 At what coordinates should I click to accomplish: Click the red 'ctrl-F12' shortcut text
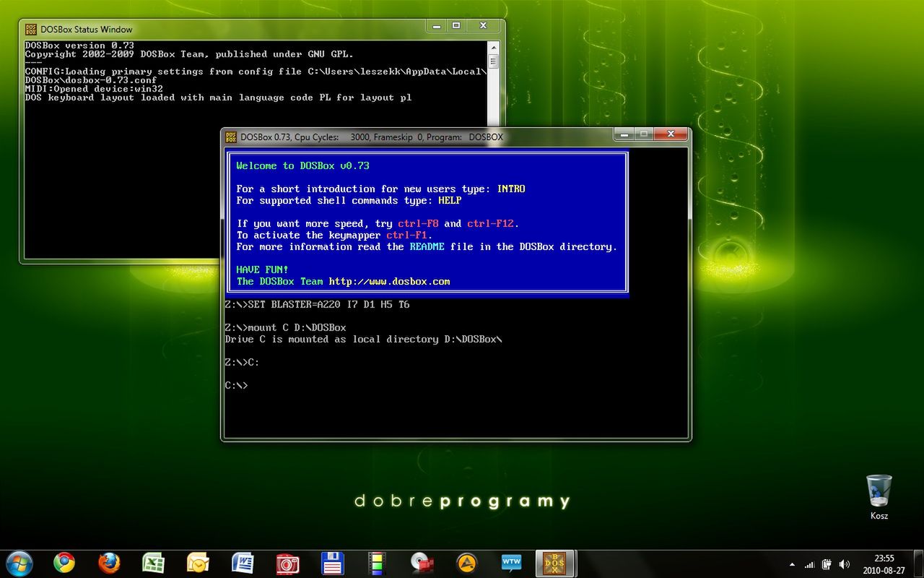491,224
